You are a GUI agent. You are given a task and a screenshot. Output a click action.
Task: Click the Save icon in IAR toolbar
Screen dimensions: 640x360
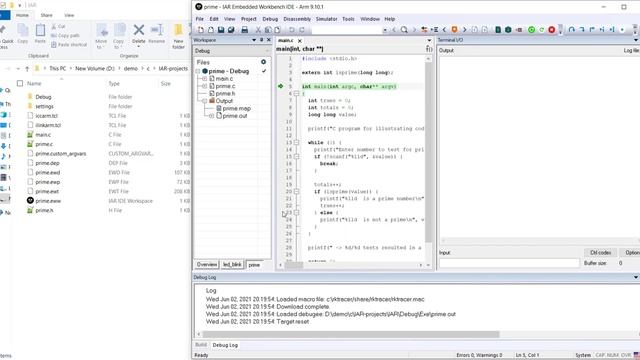tap(221, 30)
